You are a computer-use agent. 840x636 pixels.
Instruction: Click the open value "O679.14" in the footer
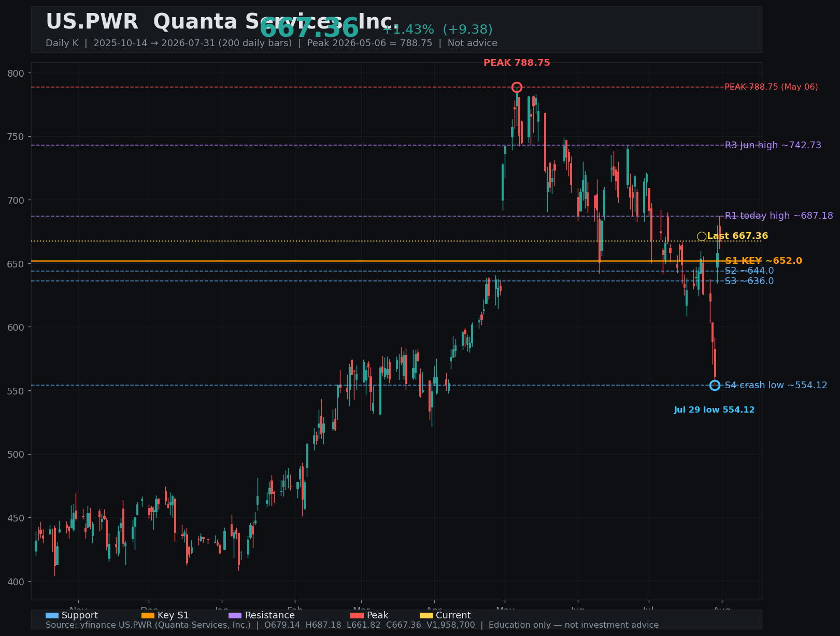pyautogui.click(x=282, y=625)
